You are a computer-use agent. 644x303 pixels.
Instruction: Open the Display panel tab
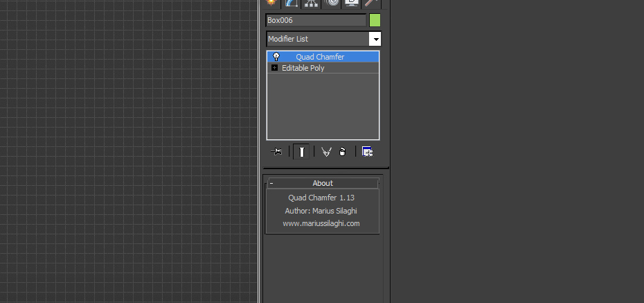click(352, 3)
